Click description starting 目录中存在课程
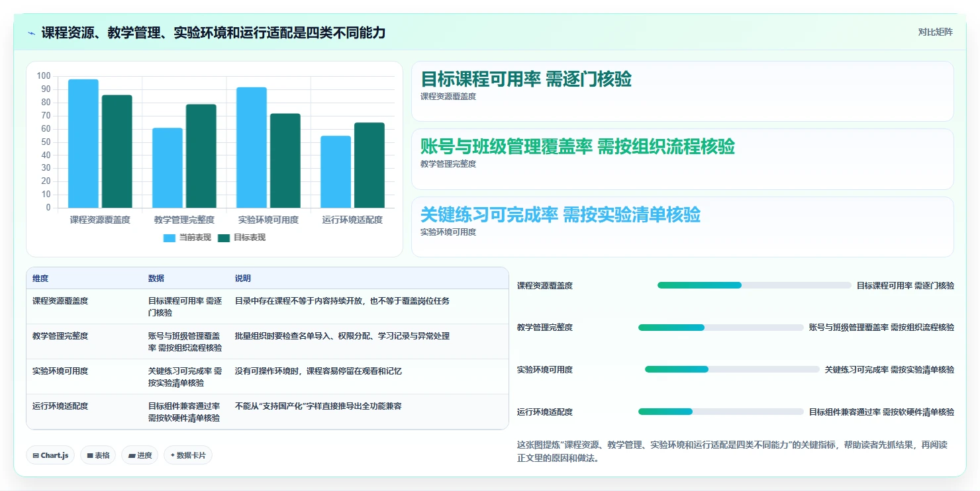The width and height of the screenshot is (980, 491). pyautogui.click(x=342, y=300)
